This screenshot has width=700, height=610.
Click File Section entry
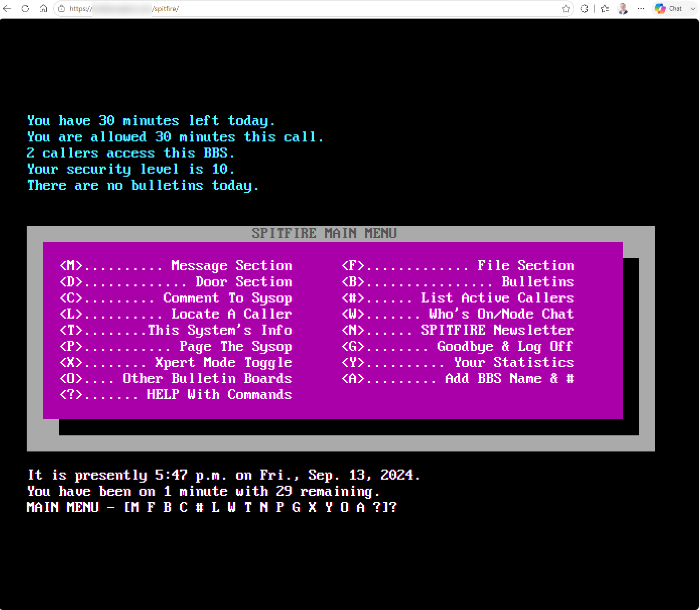pos(458,266)
